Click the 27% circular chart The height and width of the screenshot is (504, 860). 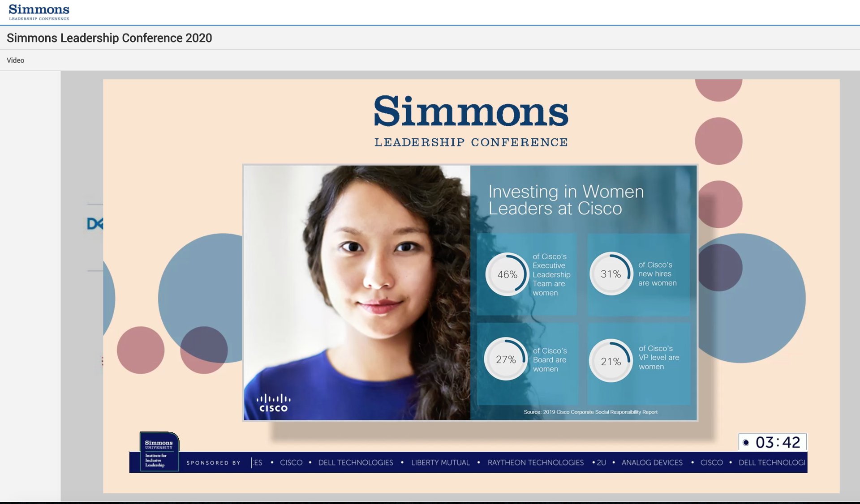[506, 359]
